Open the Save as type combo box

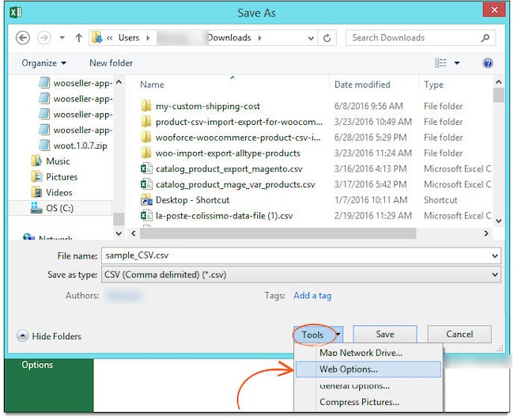[301, 274]
